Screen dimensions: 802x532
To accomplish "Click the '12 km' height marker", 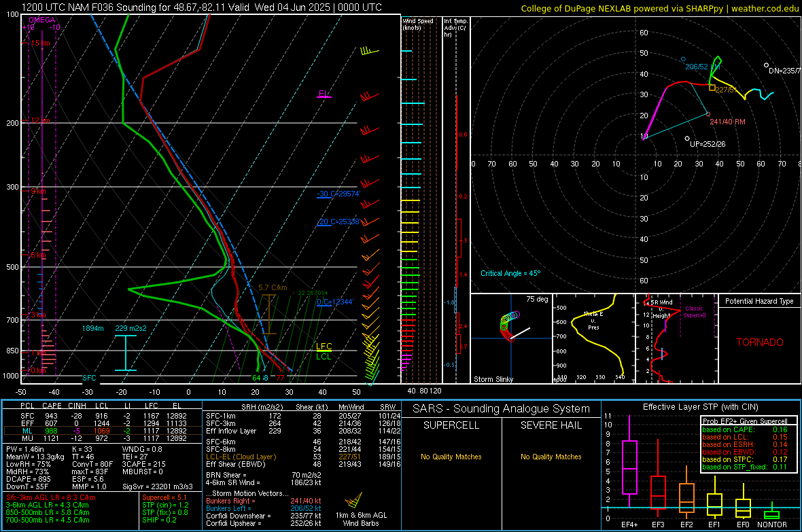I will click(x=40, y=121).
